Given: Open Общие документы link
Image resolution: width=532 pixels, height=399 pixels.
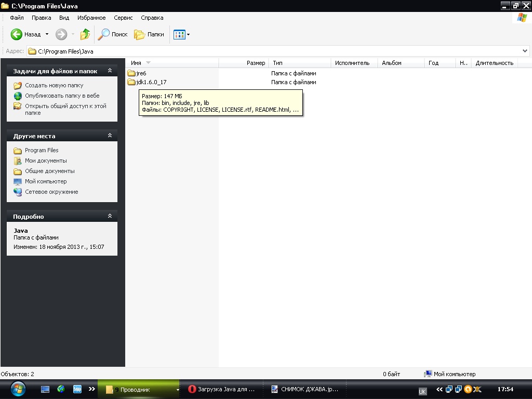Looking at the screenshot, I should [49, 171].
